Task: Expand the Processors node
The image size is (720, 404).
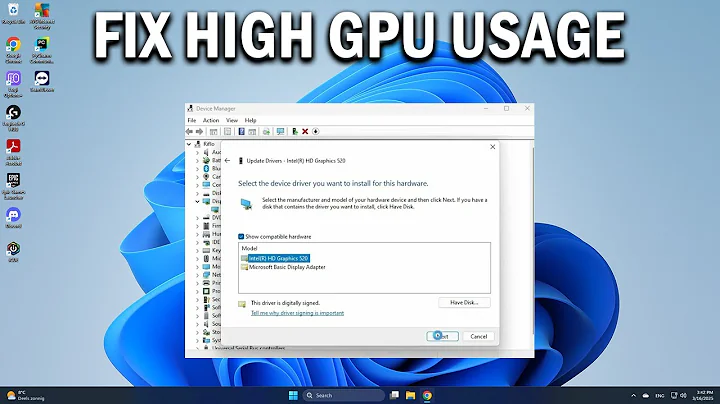Action: (x=197, y=292)
